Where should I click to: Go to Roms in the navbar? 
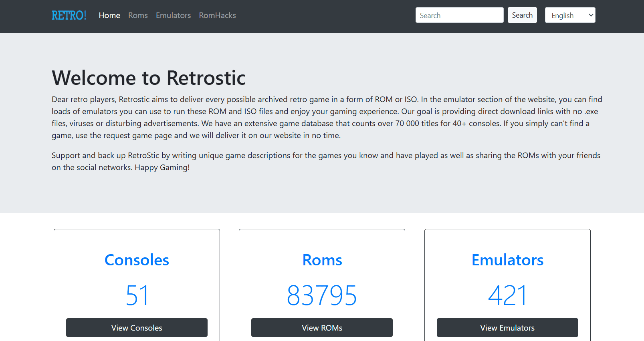coord(138,15)
